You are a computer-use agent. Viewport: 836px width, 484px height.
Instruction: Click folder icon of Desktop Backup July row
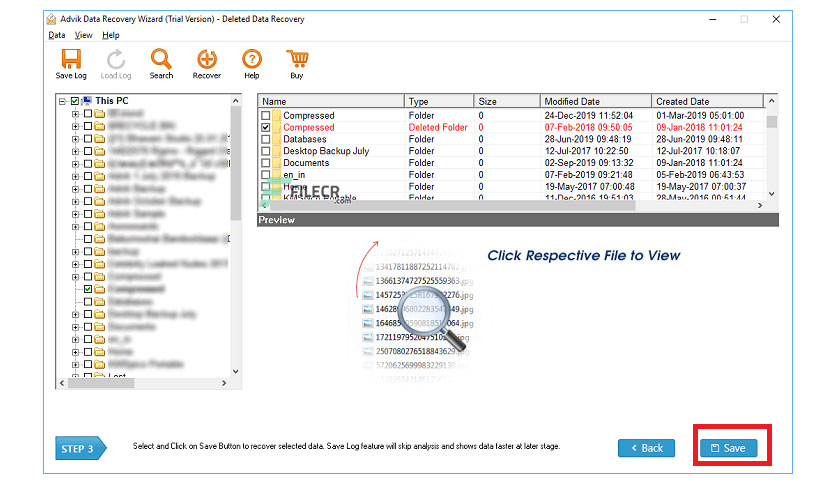pyautogui.click(x=277, y=151)
